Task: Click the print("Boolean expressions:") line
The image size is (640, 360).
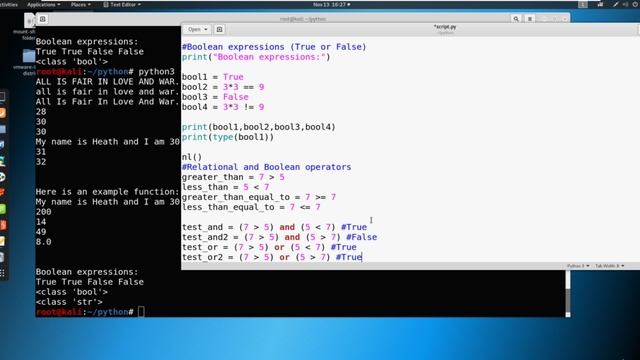Action: (256, 57)
